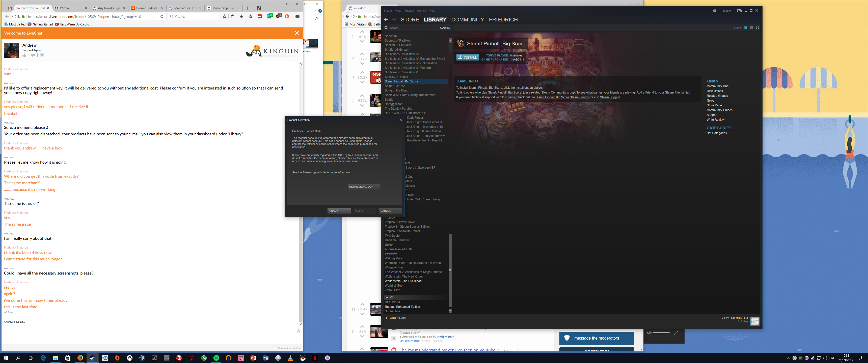Open the Steam menu in menu bar
The height and width of the screenshot is (363, 868).
click(388, 10)
